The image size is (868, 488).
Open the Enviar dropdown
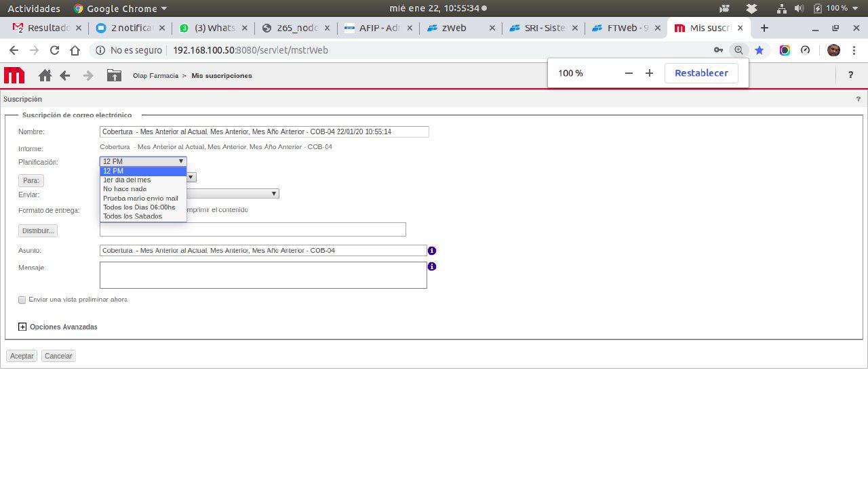pyautogui.click(x=274, y=194)
